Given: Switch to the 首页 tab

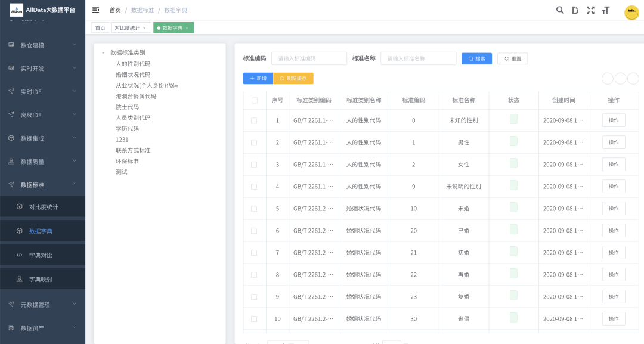Looking at the screenshot, I should point(100,28).
